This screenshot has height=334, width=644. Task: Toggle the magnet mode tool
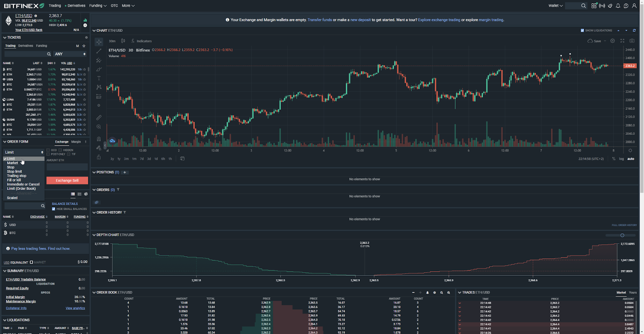point(99,139)
